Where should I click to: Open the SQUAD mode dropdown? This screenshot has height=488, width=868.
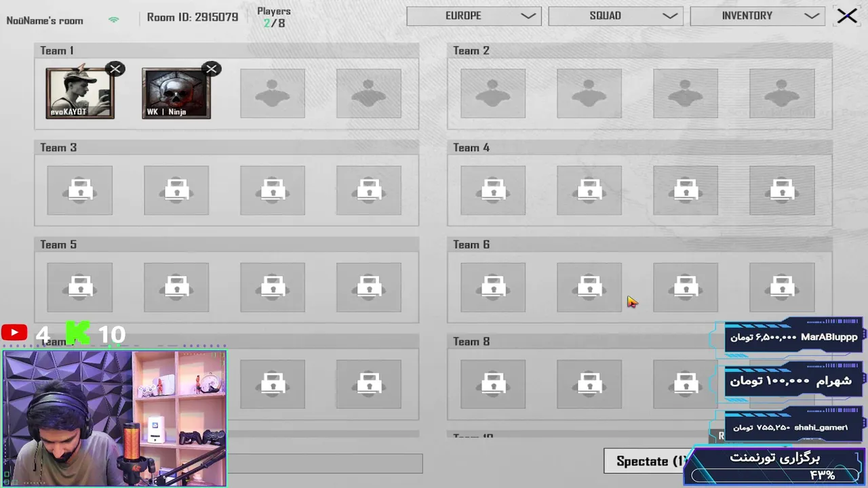616,16
